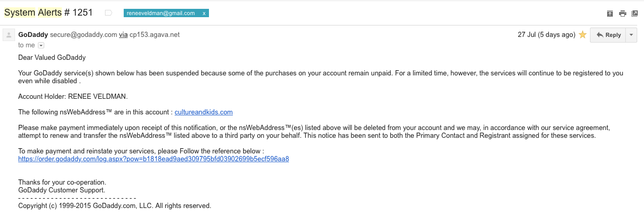644x221 pixels.
Task: Toggle the star on this message
Action: [583, 35]
